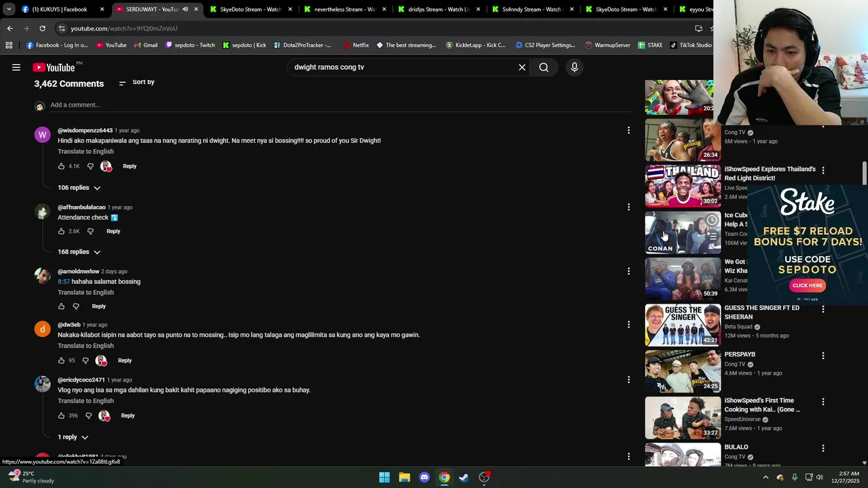Open the PERSPAYB video thumbnail
The image size is (868, 488).
(x=682, y=371)
